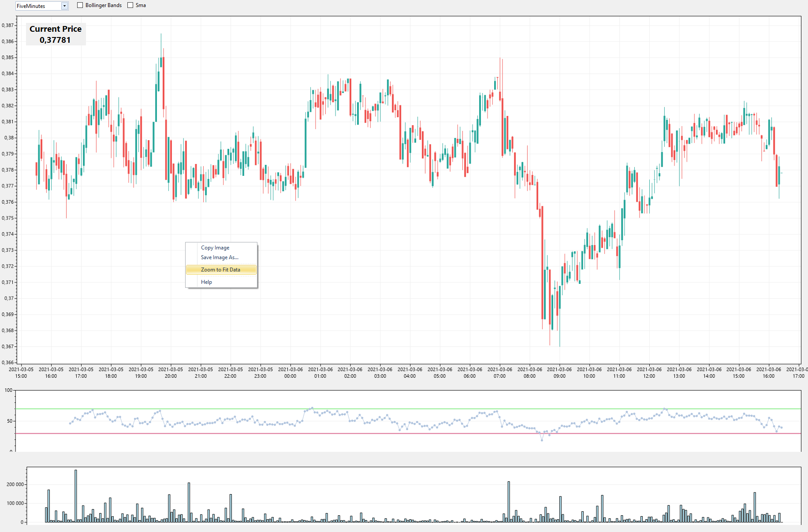Check Bollinger Bands to show indicator overlay
This screenshot has width=808, height=532.
click(80, 5)
